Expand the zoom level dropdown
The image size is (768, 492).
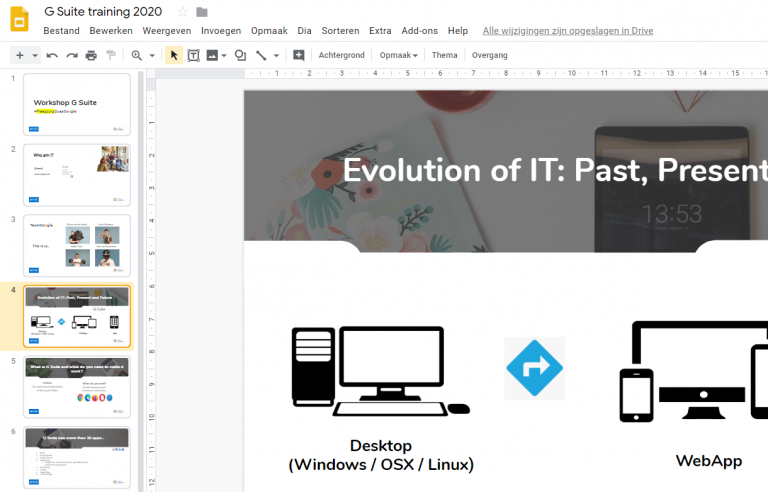point(151,55)
